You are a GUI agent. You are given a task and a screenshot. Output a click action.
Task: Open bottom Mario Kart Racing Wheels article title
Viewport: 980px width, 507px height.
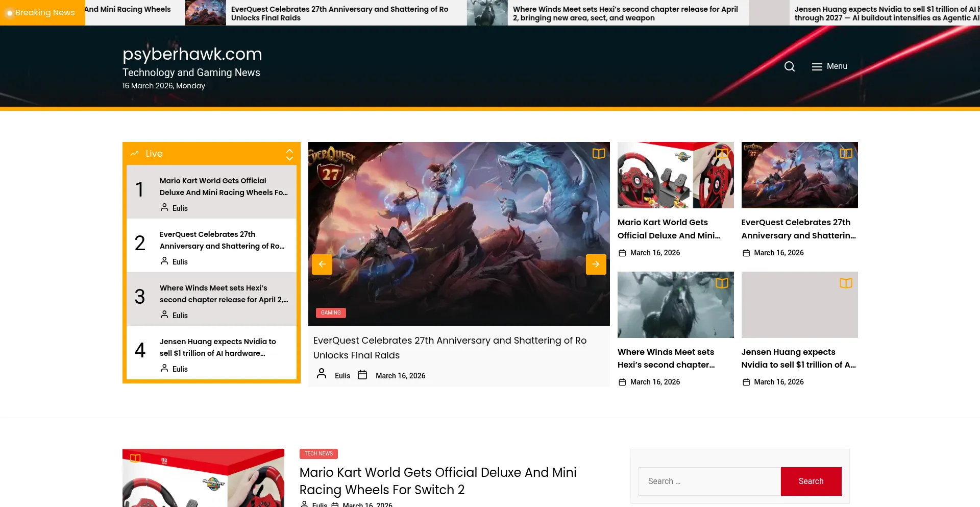click(x=438, y=481)
